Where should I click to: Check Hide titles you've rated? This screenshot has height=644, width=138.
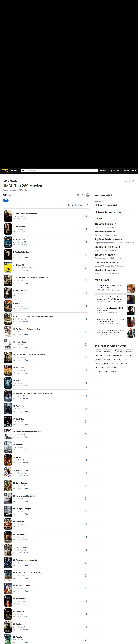click(96, 205)
